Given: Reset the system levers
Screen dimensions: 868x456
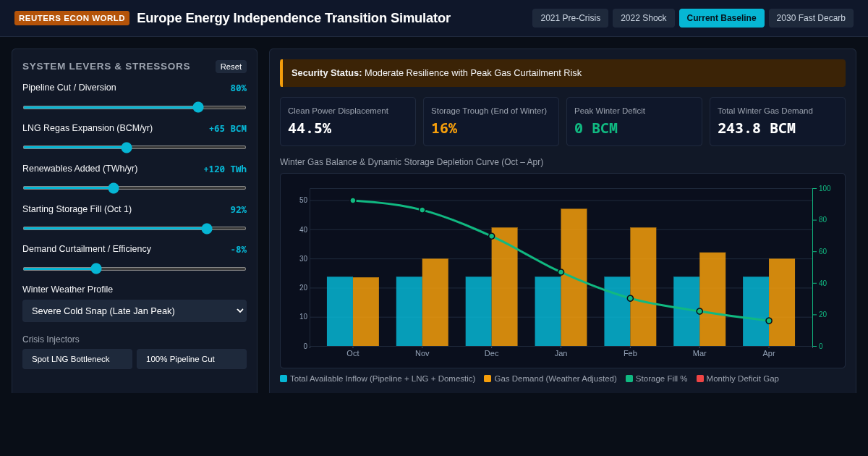Looking at the screenshot, I should pyautogui.click(x=231, y=67).
